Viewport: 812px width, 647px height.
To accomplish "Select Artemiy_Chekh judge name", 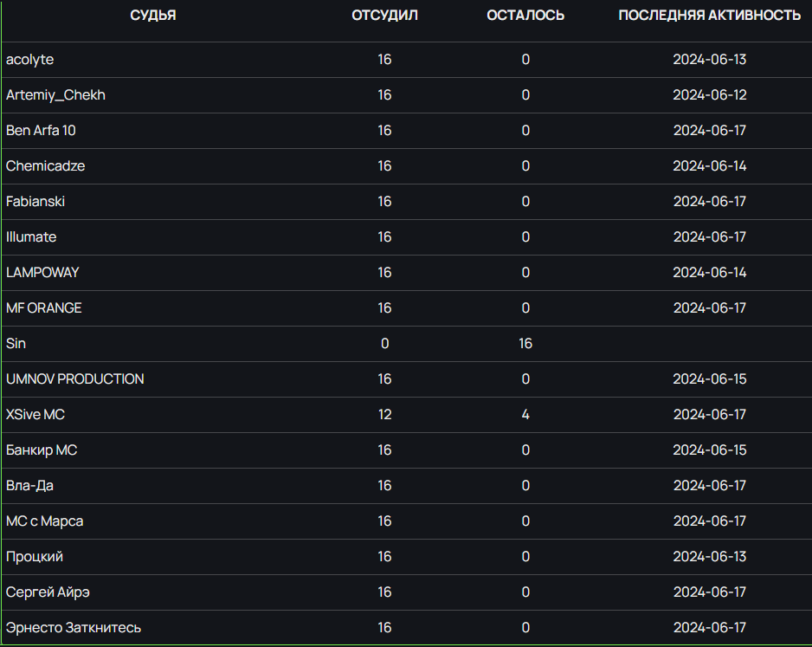I will coord(55,95).
